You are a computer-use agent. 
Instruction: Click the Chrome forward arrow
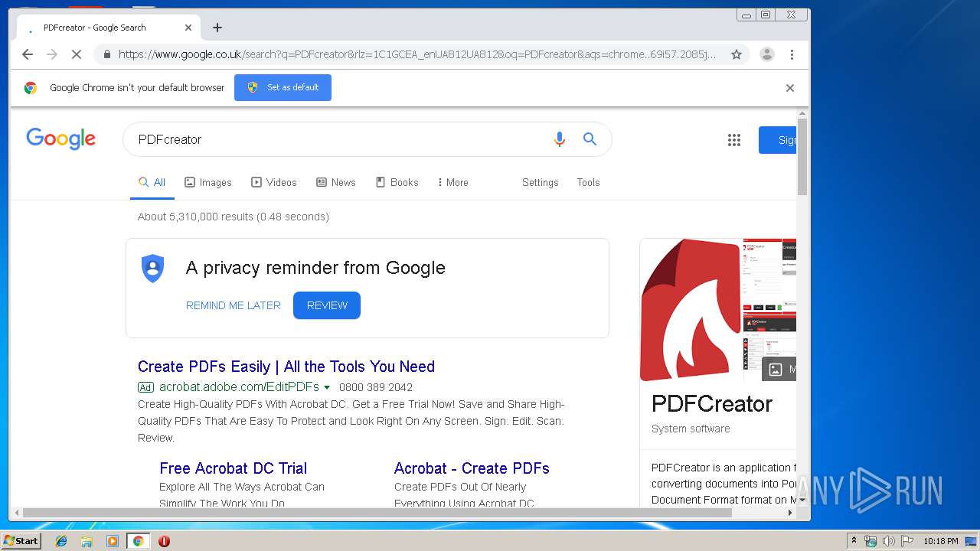point(52,54)
